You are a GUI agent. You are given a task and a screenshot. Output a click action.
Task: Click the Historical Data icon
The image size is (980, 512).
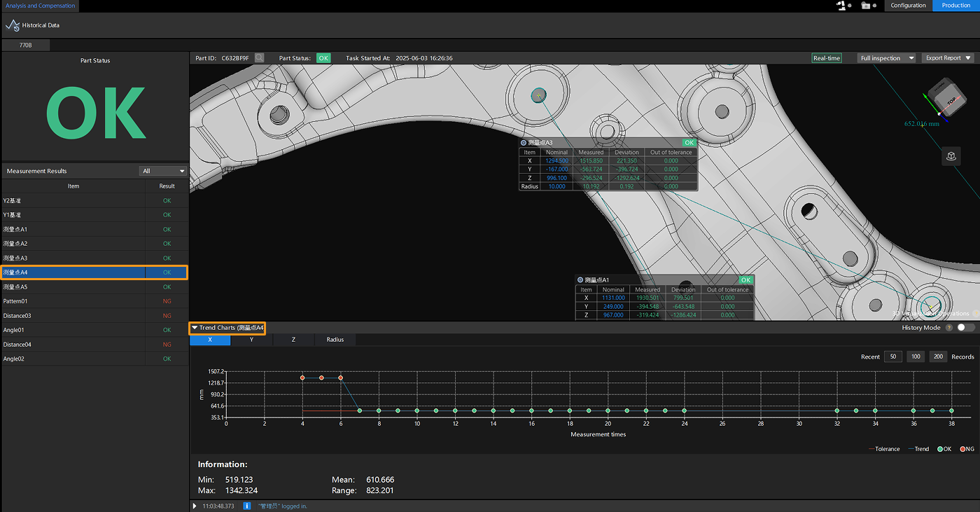click(x=13, y=25)
